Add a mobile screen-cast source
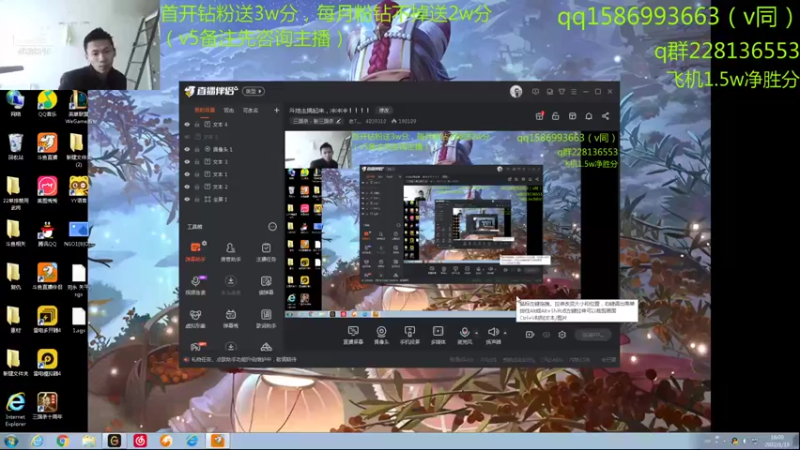800x450 pixels. pos(409,335)
